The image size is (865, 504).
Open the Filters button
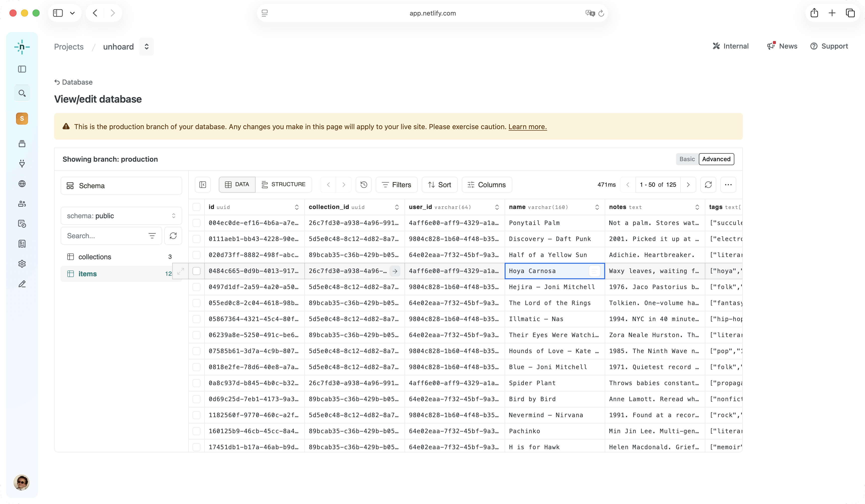[396, 185]
